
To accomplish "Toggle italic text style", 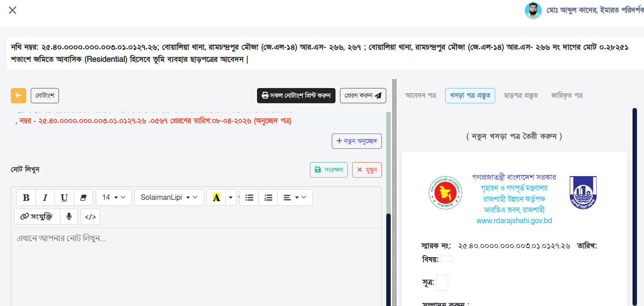I will (45, 198).
